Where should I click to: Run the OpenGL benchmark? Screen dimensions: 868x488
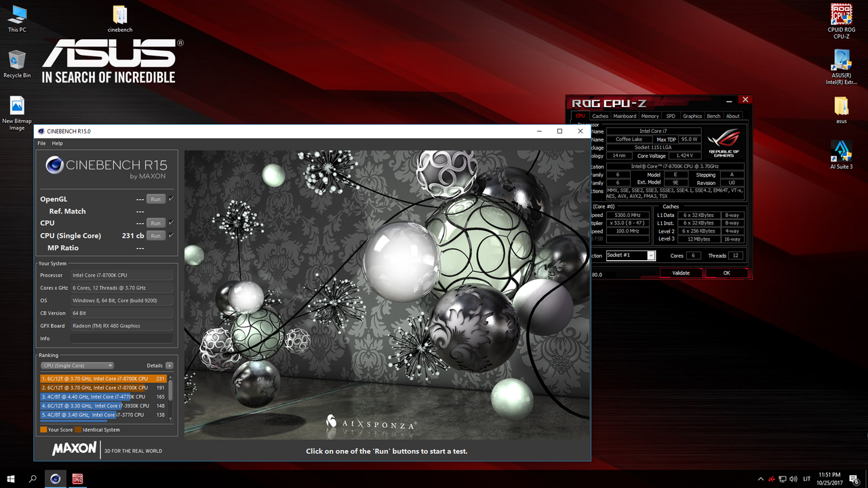pos(156,199)
